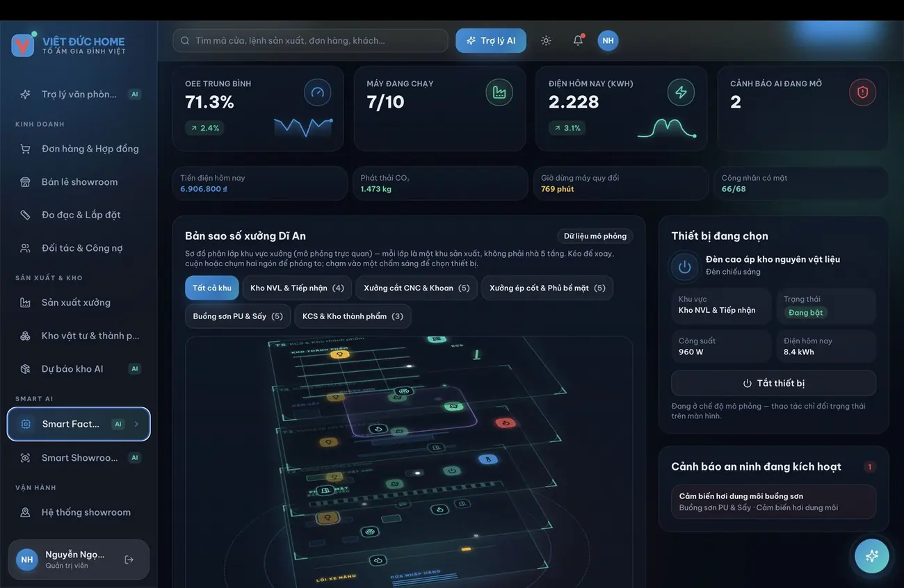904x588 pixels.
Task: Click the Đang bật status value
Action: (806, 313)
